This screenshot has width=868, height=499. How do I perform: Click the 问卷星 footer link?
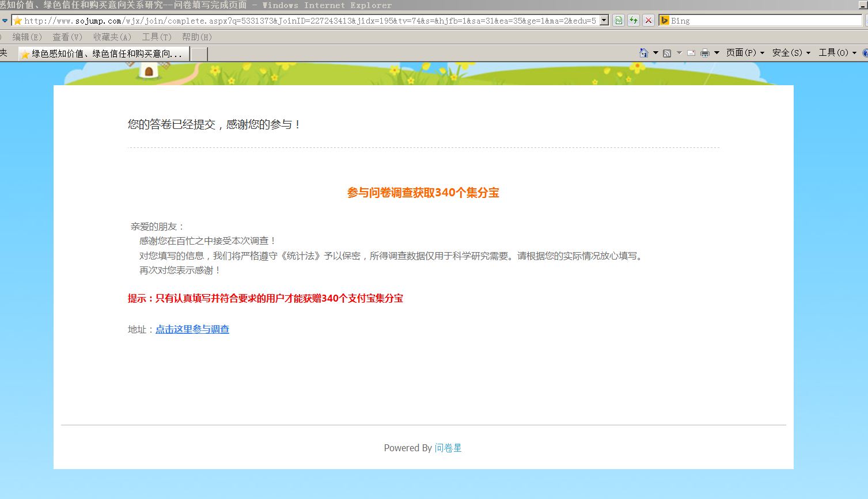click(448, 448)
